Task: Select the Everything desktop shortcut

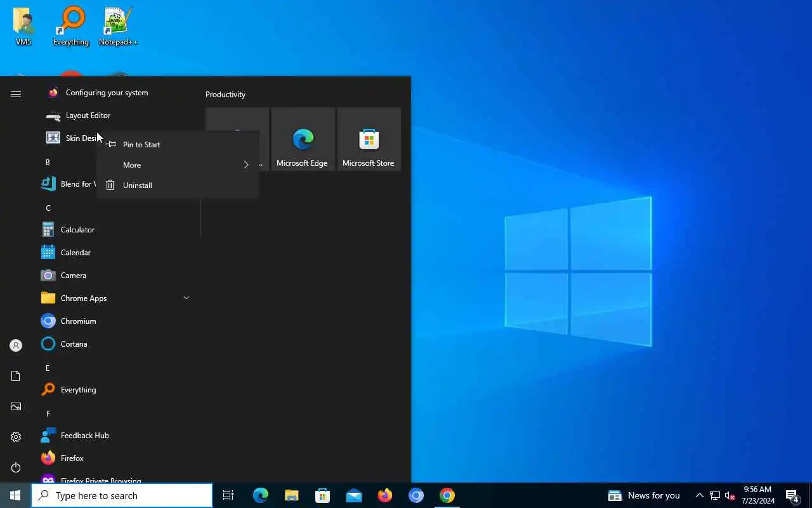Action: 71,27
